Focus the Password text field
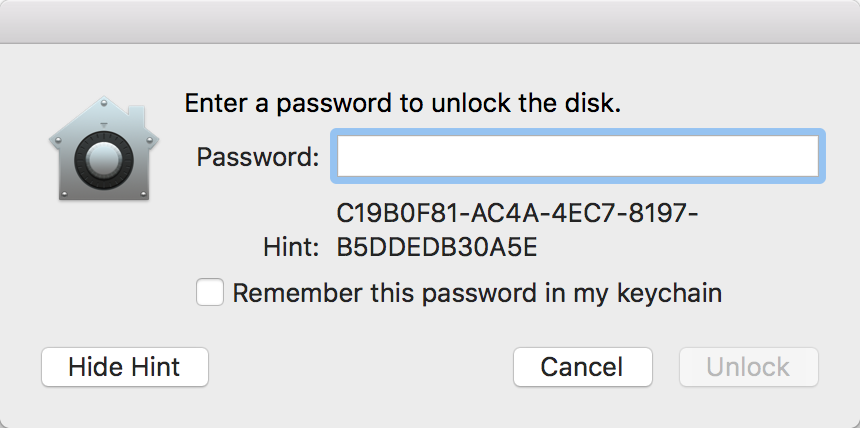Viewport: 860px width, 428px height. [577, 156]
